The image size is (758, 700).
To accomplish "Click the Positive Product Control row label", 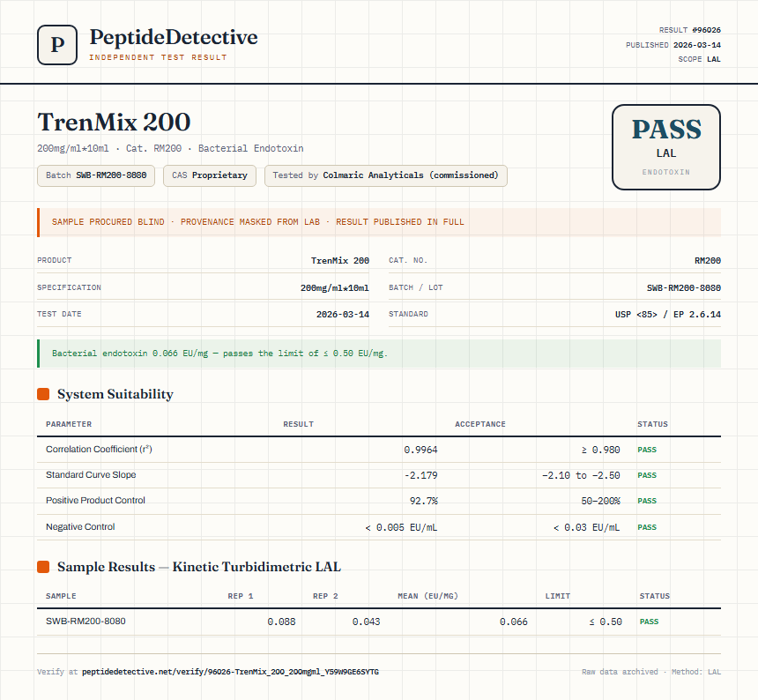I will 95,501.
